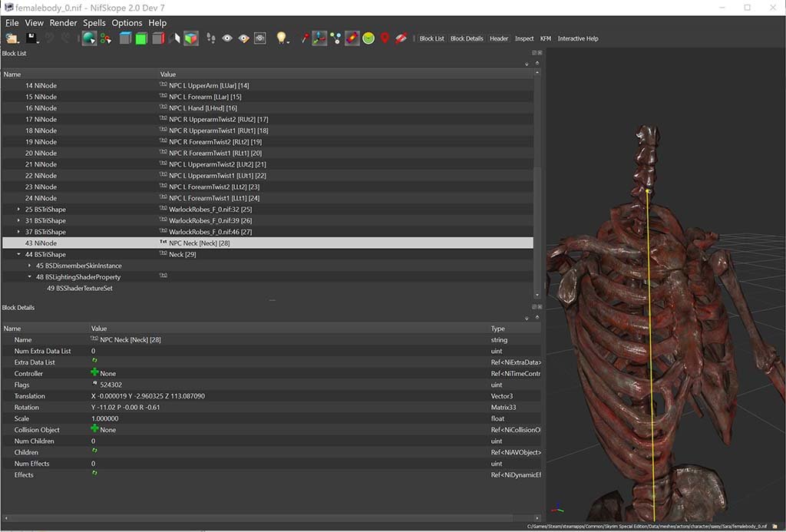Switch to side view red-edged cube
Image resolution: width=786 pixels, height=532 pixels.
pyautogui.click(x=158, y=38)
